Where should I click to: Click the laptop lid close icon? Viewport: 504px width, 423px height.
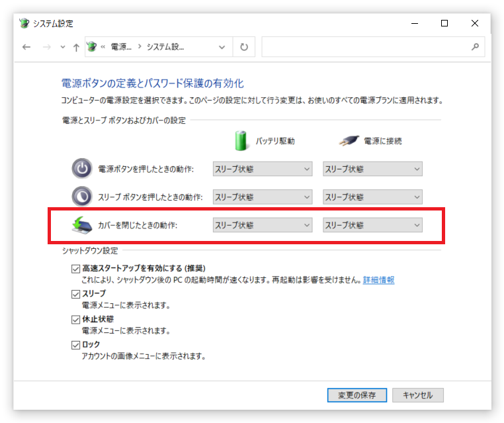click(x=81, y=225)
